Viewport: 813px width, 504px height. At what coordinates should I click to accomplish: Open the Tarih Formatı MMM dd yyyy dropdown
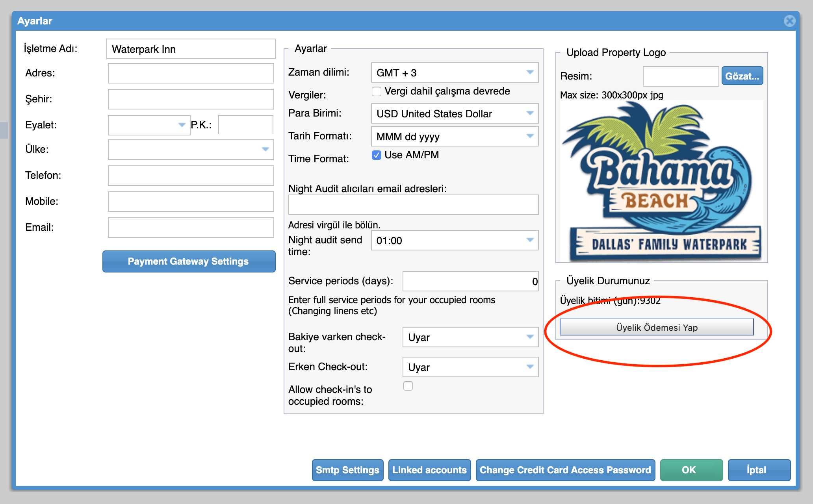point(455,136)
